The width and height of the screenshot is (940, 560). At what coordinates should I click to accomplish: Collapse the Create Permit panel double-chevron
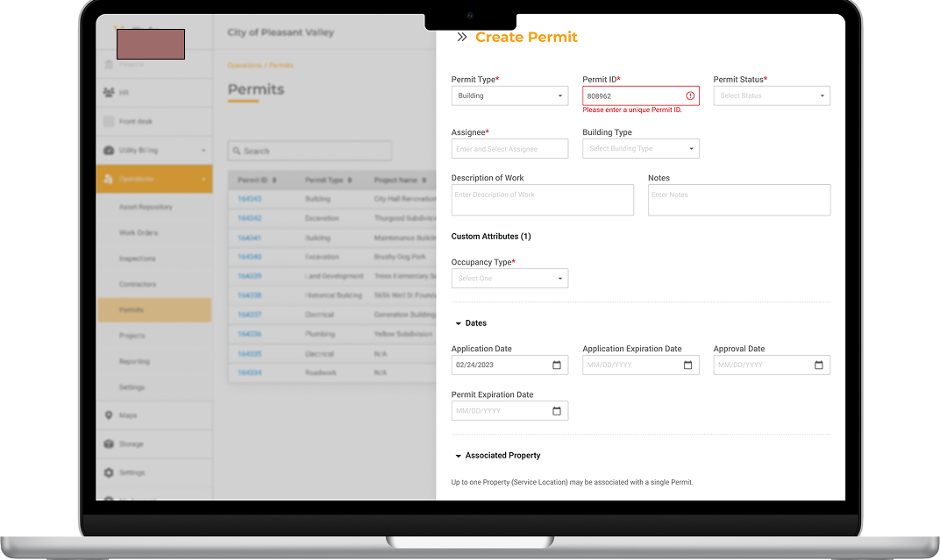[x=461, y=37]
